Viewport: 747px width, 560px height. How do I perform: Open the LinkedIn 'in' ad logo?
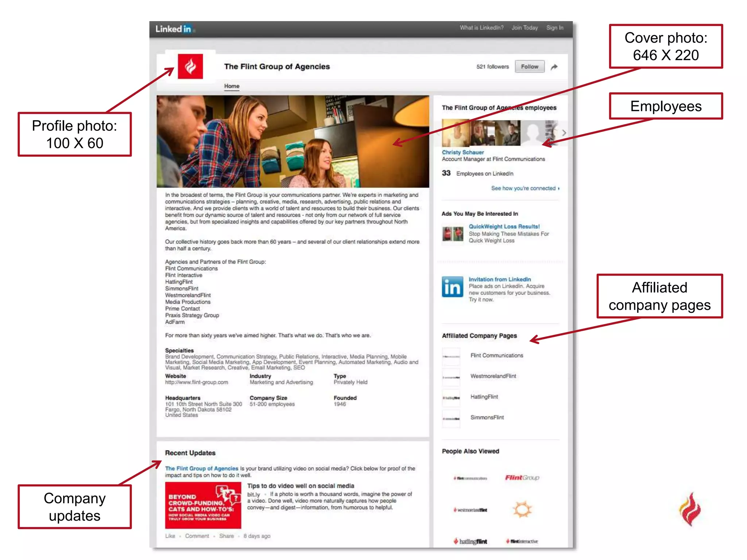[x=452, y=287]
